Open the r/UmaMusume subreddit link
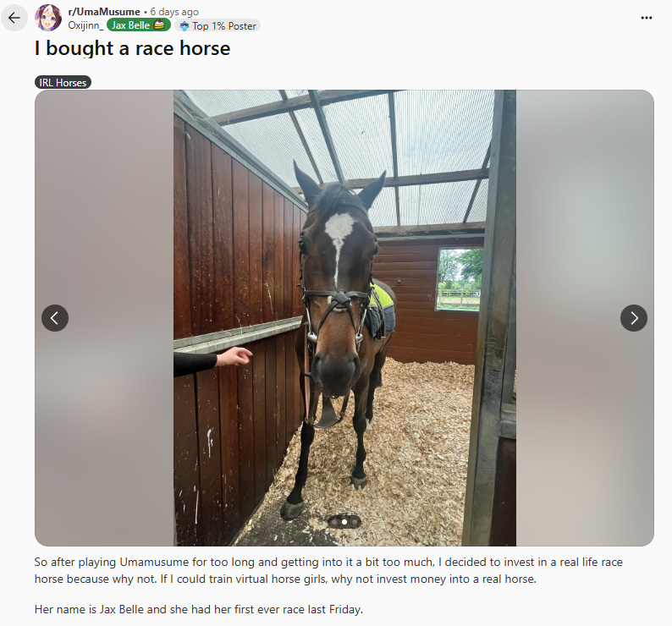 click(104, 12)
